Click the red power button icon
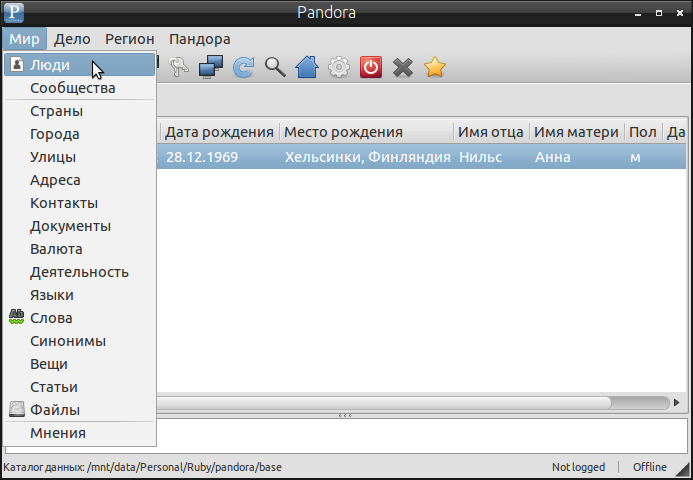Viewport: 693px width, 480px height. pyautogui.click(x=371, y=67)
